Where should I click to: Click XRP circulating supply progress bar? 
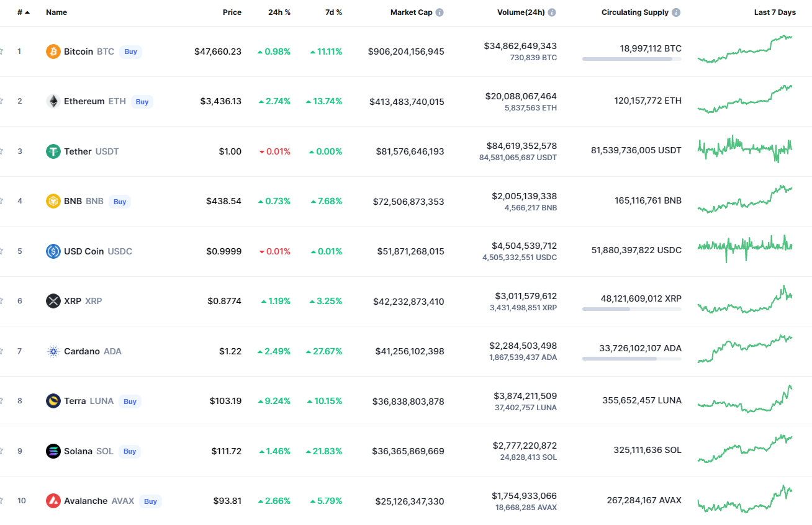coord(631,308)
